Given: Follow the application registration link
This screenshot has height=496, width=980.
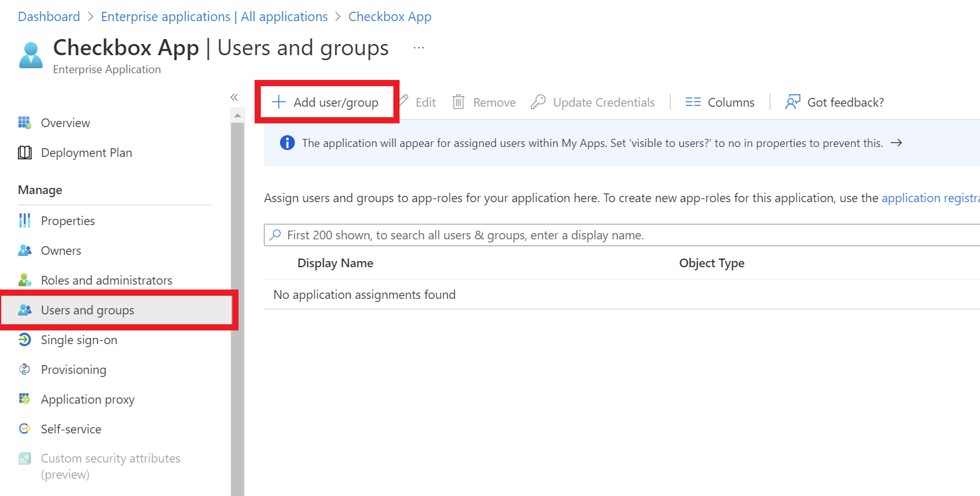Looking at the screenshot, I should click(930, 198).
